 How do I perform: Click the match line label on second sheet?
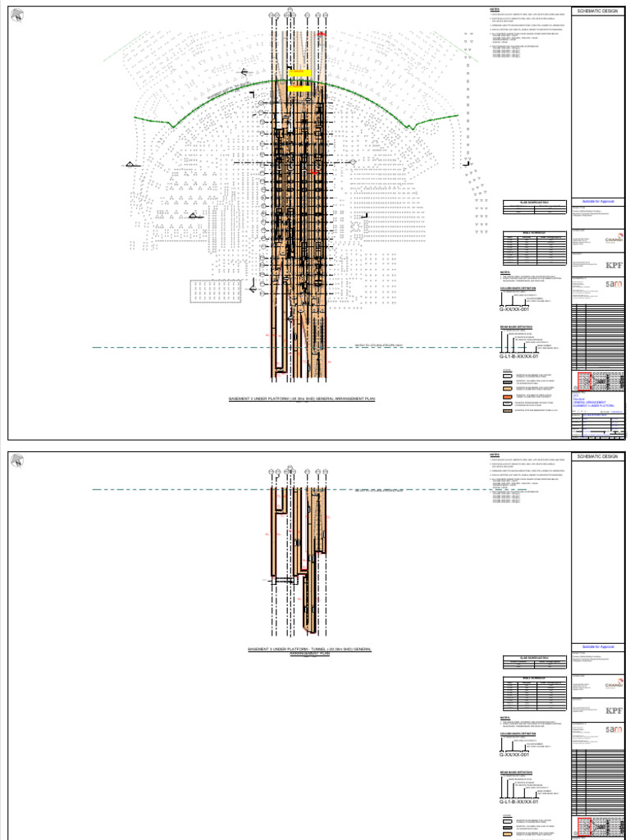point(378,491)
